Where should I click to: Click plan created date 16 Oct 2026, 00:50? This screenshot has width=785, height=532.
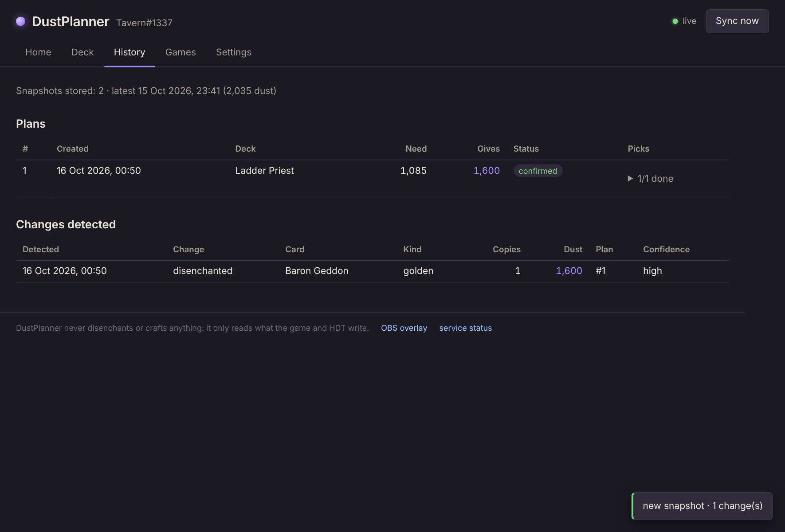99,171
